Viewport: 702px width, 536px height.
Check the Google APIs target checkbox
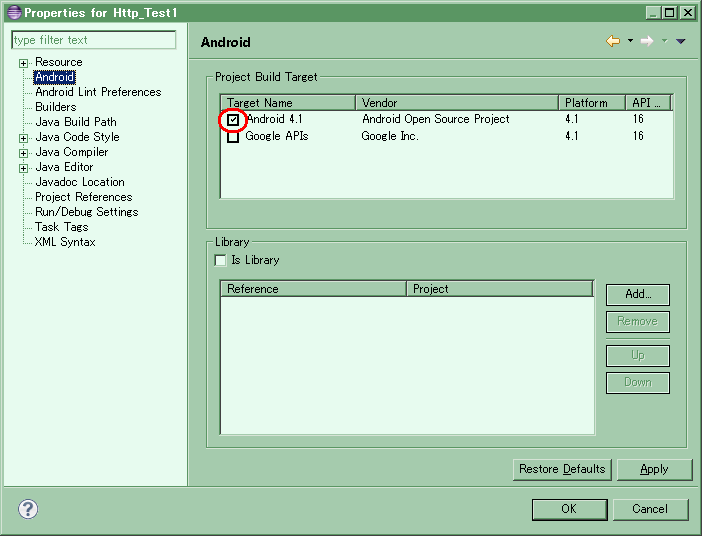[233, 137]
